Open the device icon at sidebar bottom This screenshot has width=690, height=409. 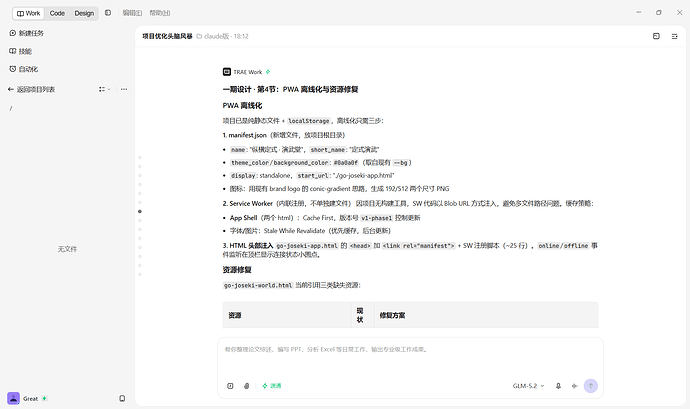tap(122, 398)
